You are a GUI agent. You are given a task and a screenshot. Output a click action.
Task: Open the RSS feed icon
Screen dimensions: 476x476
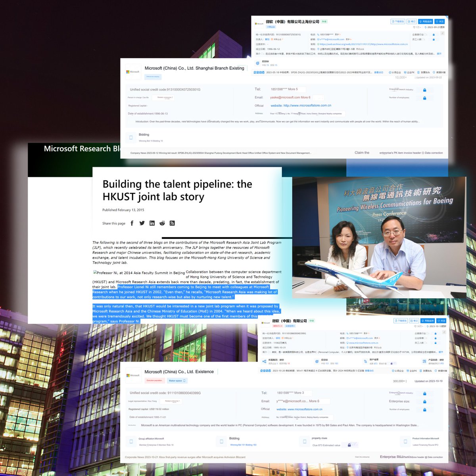pos(172,223)
